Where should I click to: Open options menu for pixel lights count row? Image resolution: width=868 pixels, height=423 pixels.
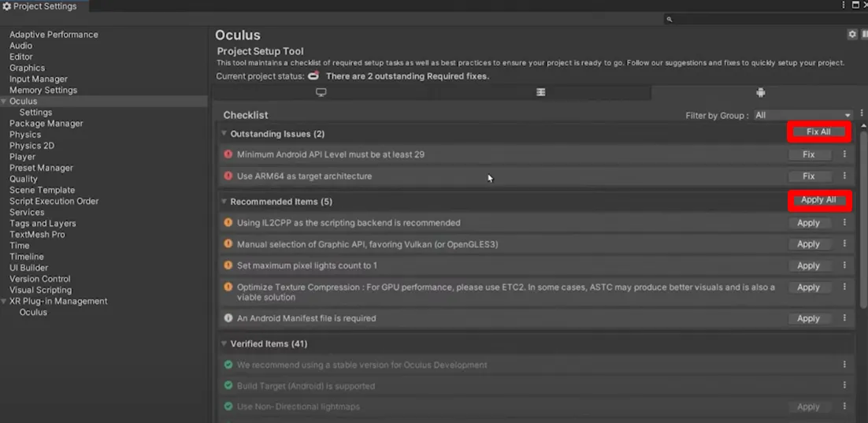point(844,265)
